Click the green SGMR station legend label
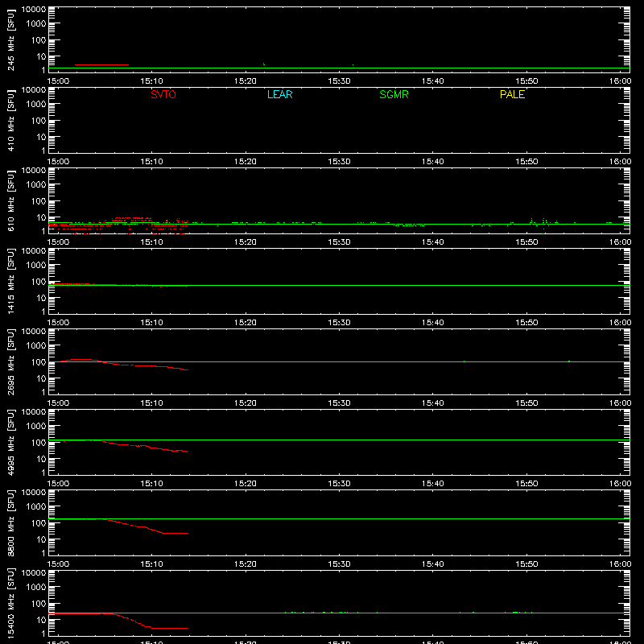Viewport: 644px width, 644px height. coord(394,94)
